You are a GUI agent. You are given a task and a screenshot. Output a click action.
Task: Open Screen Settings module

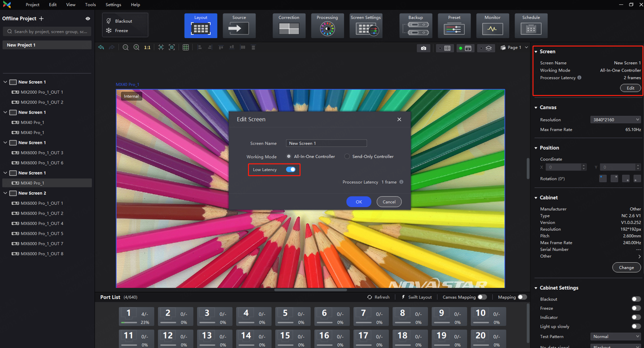366,25
